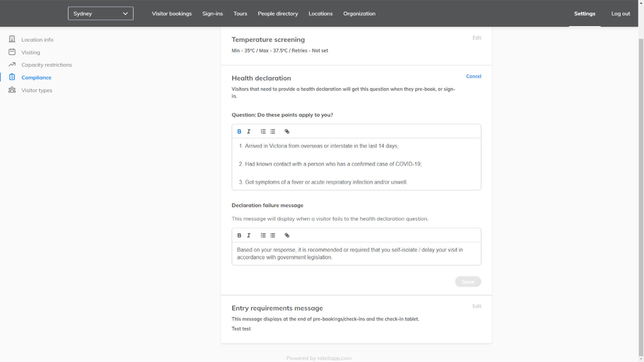Apply bullet list in failure message editor
This screenshot has height=362, width=644.
coord(273,235)
